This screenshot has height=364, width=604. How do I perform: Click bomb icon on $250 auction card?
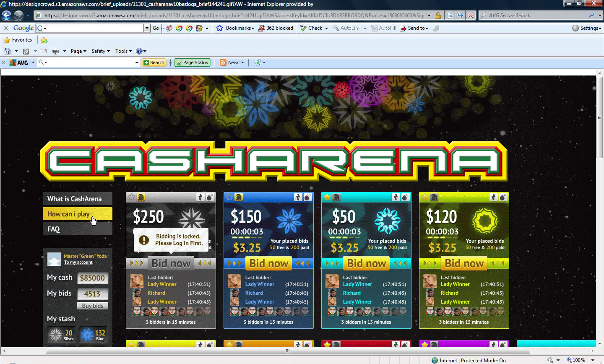coord(210,197)
